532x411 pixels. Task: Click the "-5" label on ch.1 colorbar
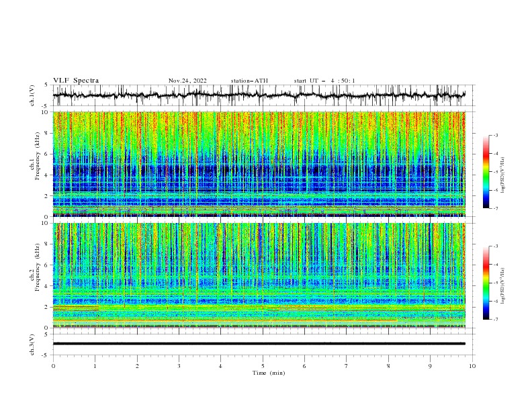pos(496,172)
